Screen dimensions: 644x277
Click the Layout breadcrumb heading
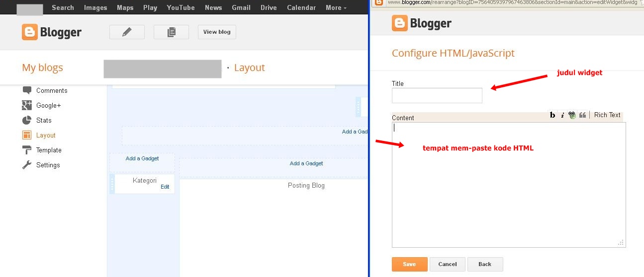[250, 68]
